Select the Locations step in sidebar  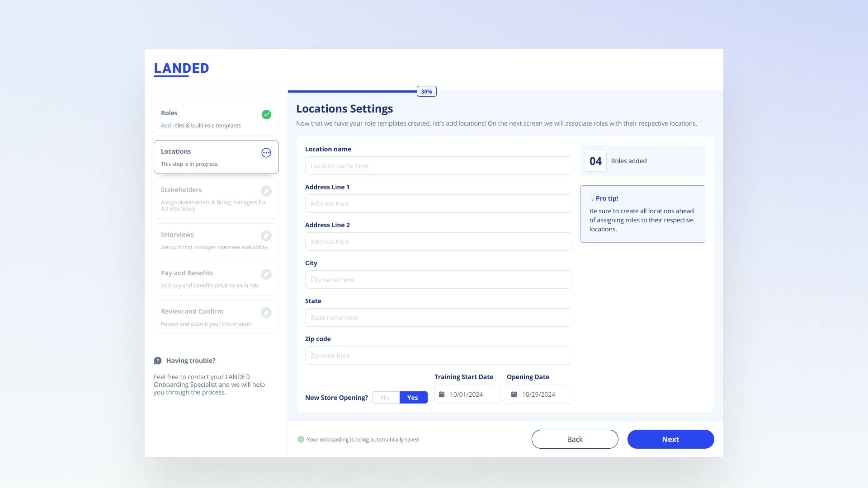coord(216,157)
